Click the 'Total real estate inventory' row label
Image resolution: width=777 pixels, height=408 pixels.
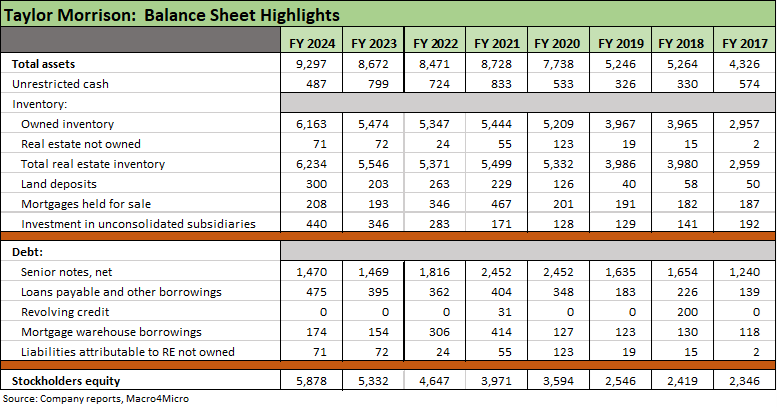[x=93, y=164]
